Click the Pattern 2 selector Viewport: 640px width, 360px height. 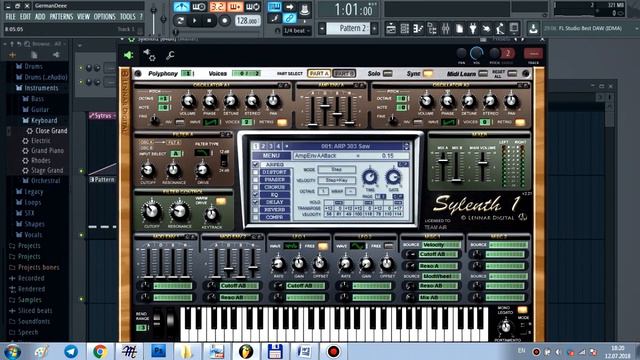click(348, 28)
